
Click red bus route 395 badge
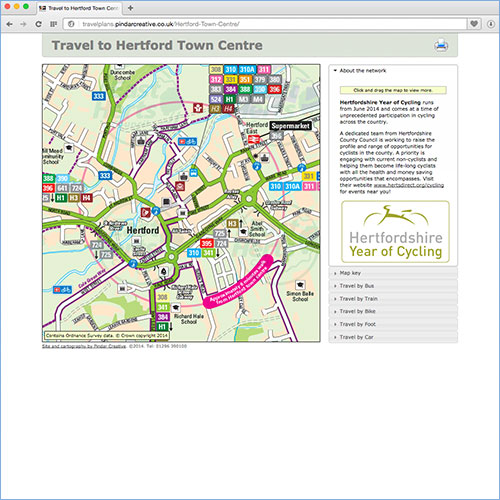(x=207, y=243)
